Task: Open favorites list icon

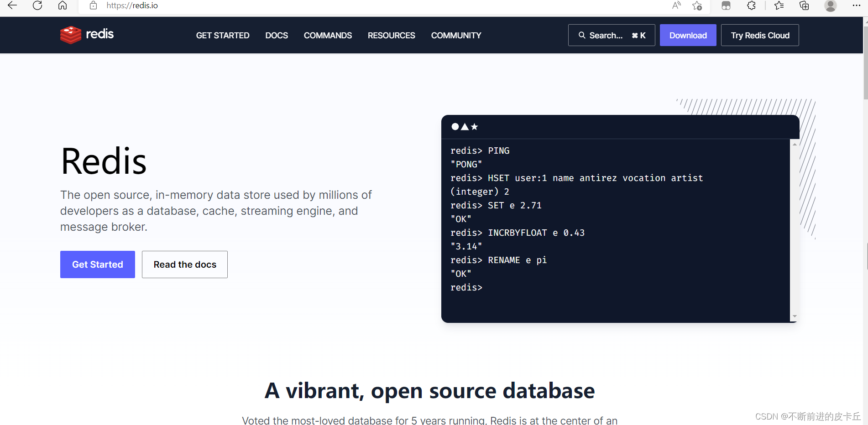Action: point(779,5)
